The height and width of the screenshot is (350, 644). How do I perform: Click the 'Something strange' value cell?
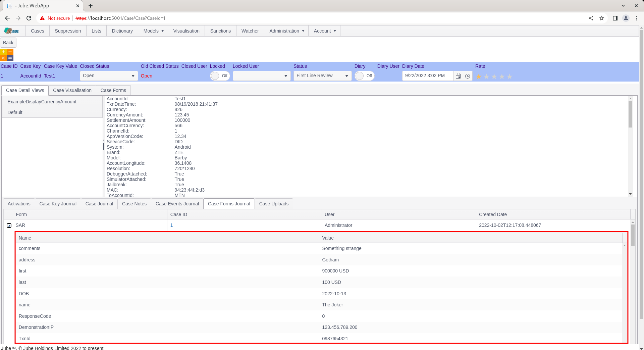pyautogui.click(x=471, y=249)
